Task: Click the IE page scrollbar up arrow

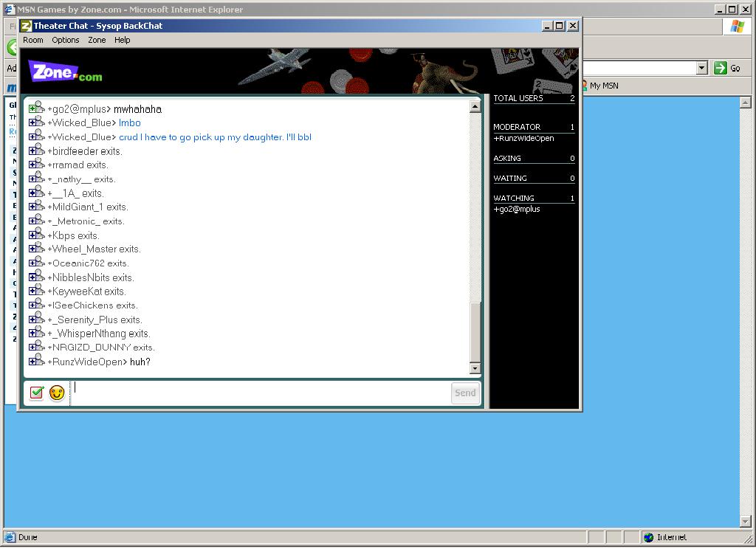Action: pos(746,102)
